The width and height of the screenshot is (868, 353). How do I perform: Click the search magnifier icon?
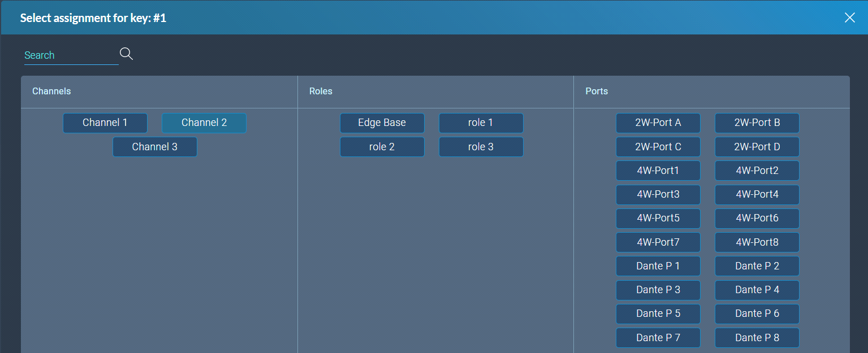[126, 53]
